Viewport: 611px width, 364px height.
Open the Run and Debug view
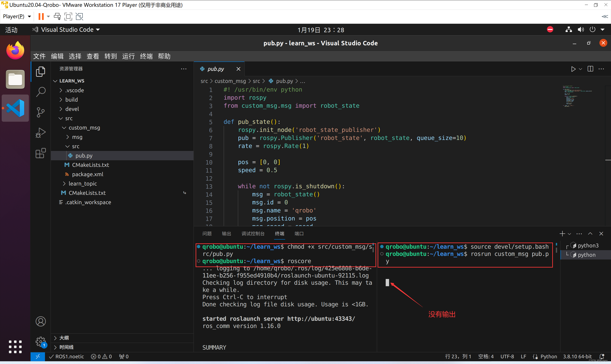tap(41, 133)
